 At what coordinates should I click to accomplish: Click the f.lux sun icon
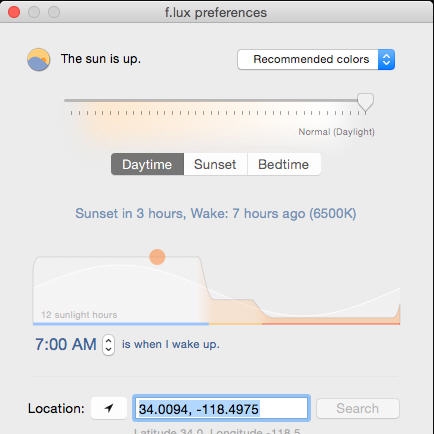click(39, 59)
